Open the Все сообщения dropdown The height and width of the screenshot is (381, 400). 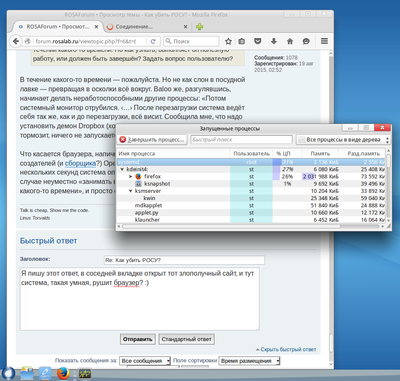pos(145,361)
